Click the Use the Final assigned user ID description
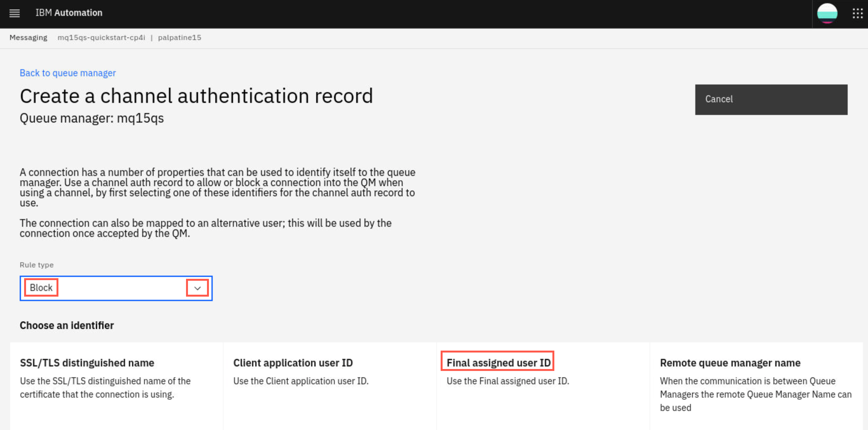This screenshot has height=430, width=868. point(508,381)
